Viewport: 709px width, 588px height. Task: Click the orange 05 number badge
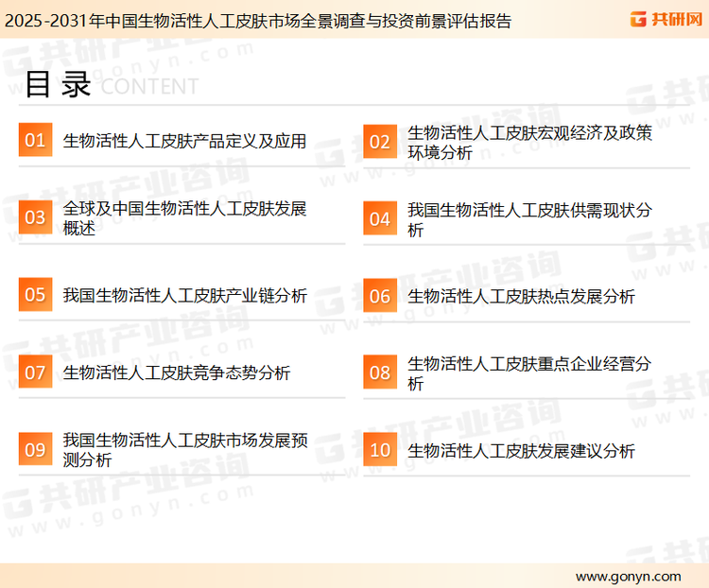coord(35,294)
